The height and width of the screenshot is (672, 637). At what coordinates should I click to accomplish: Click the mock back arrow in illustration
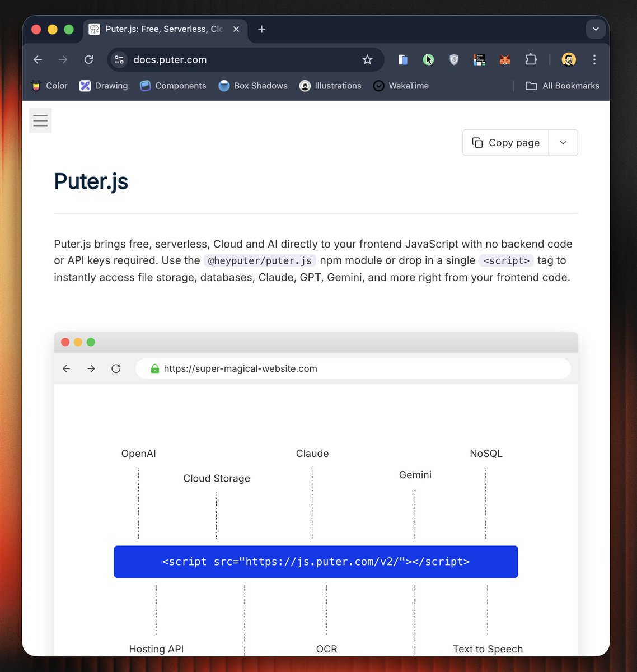click(x=66, y=368)
